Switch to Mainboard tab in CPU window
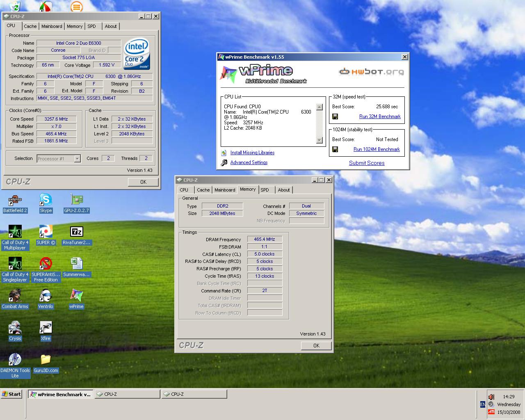The height and width of the screenshot is (420, 525). pos(52,26)
